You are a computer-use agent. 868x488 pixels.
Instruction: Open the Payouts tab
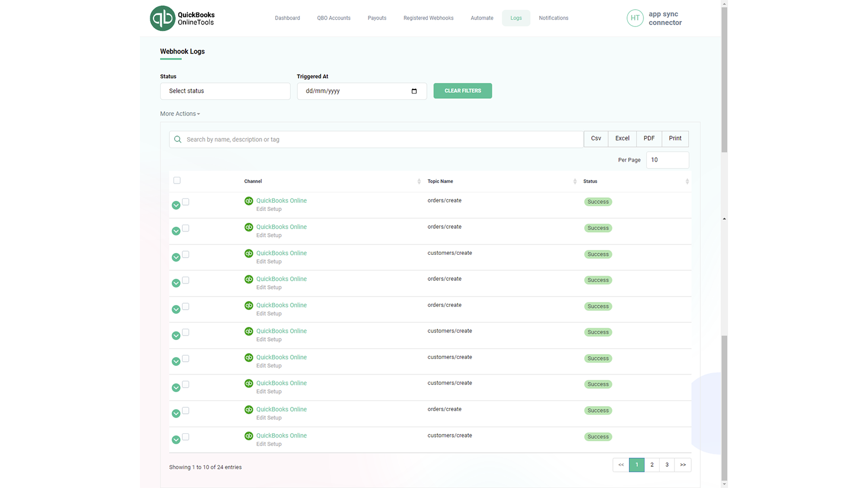click(x=377, y=18)
